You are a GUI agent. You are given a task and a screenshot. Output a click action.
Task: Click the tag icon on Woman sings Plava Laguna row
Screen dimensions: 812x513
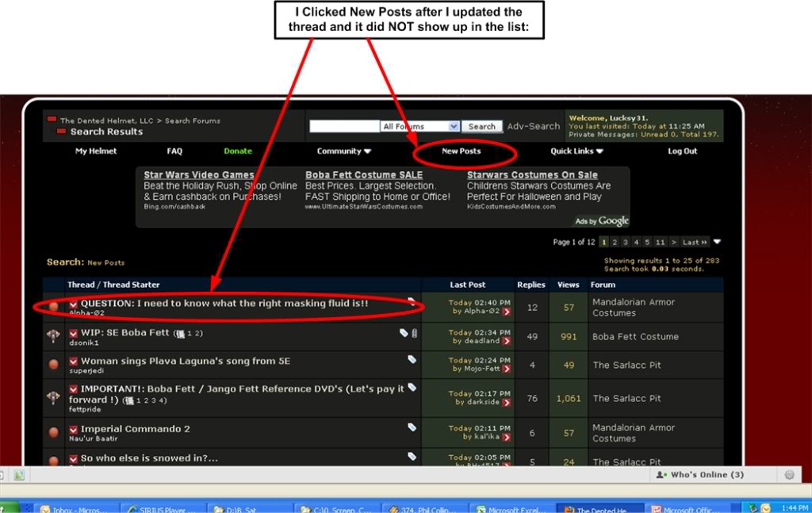(x=412, y=359)
